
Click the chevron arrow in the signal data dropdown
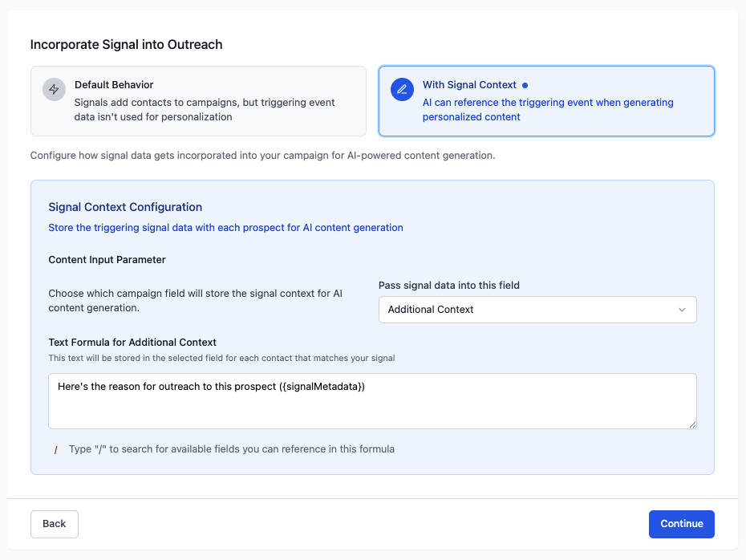click(682, 310)
